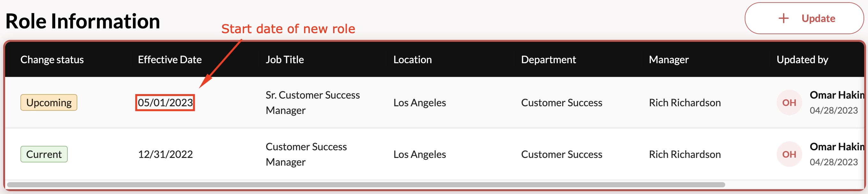Click the Manager column header

668,60
